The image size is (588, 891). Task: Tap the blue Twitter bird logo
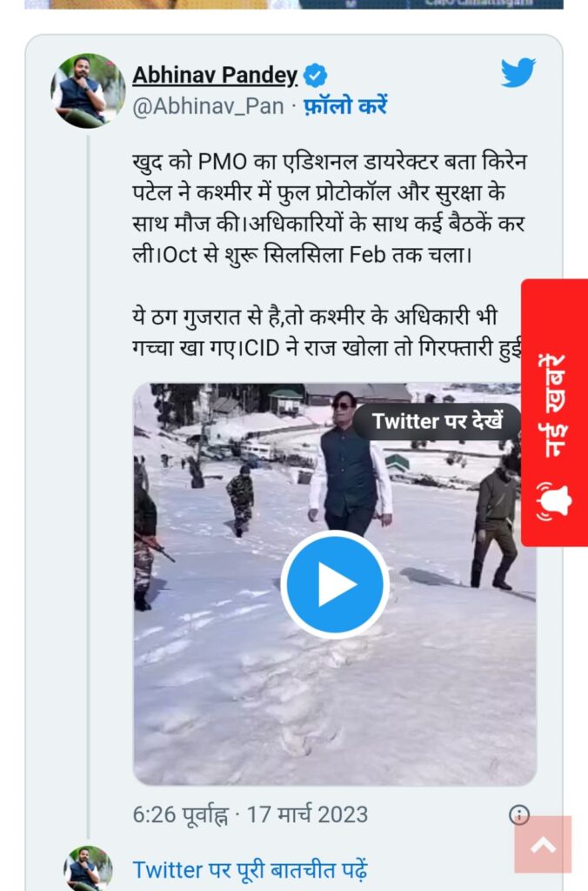(518, 71)
